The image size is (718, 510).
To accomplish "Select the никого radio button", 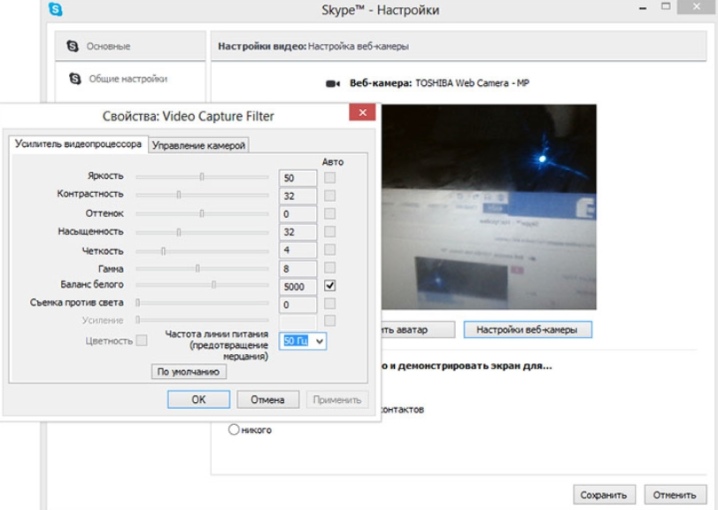I will 234,429.
